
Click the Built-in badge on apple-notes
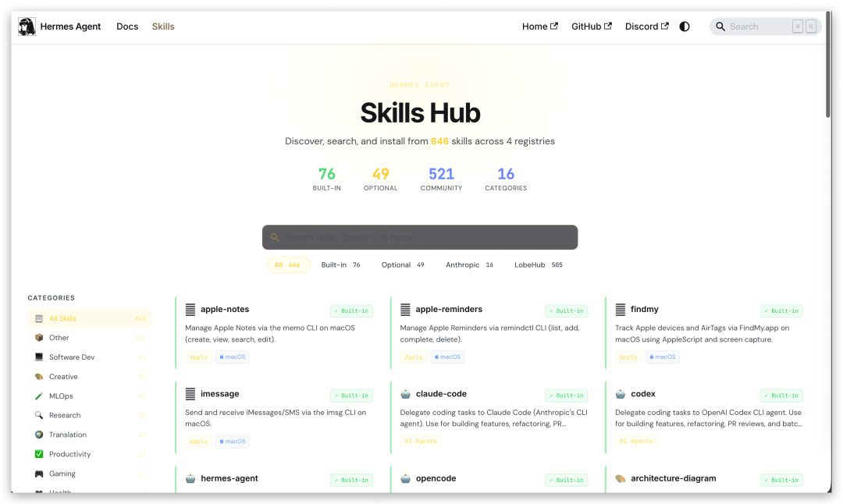(351, 311)
